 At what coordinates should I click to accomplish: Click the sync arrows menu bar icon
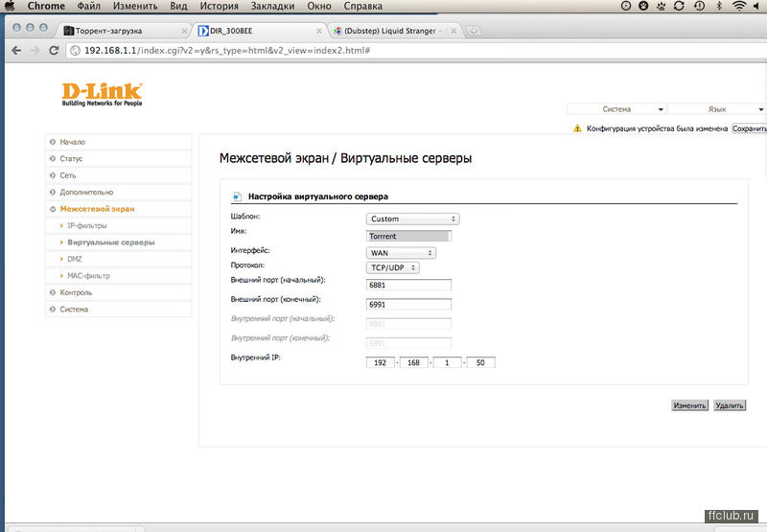tap(679, 6)
